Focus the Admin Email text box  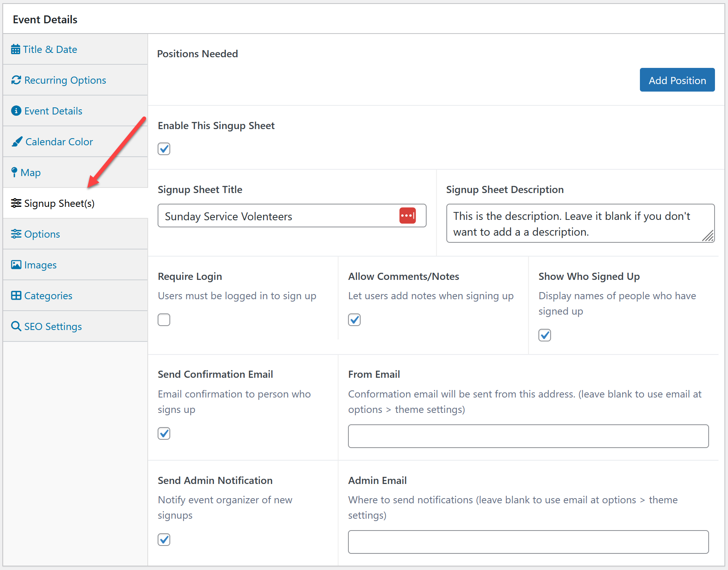(x=528, y=542)
